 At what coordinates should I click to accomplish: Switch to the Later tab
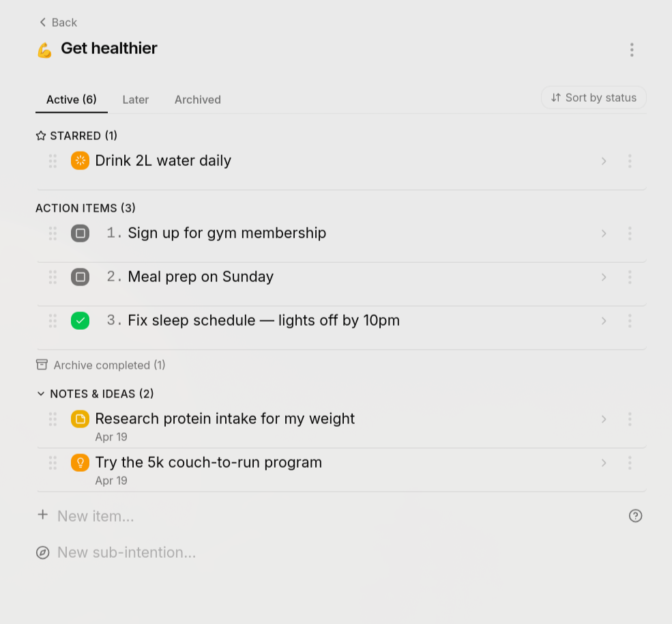coord(135,100)
